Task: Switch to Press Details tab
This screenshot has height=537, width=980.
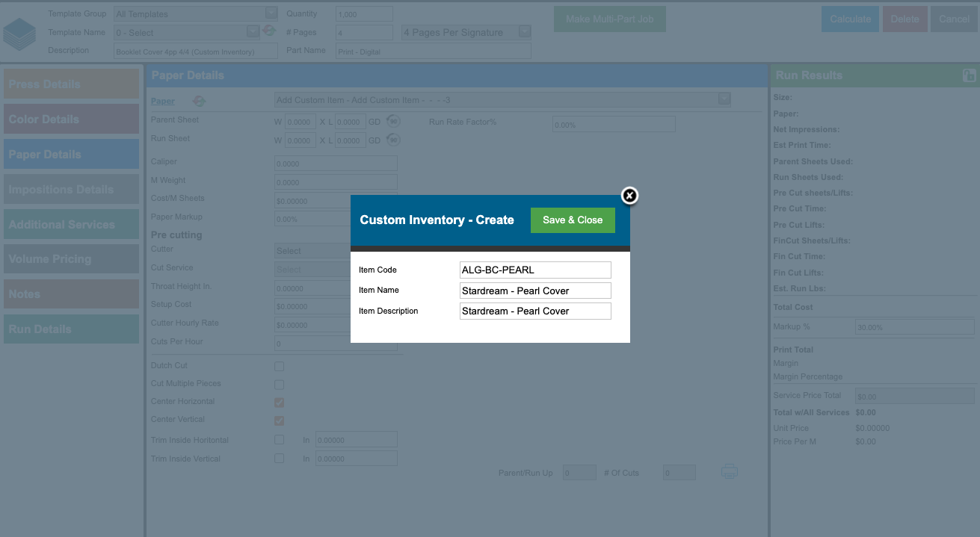Action: coord(71,84)
